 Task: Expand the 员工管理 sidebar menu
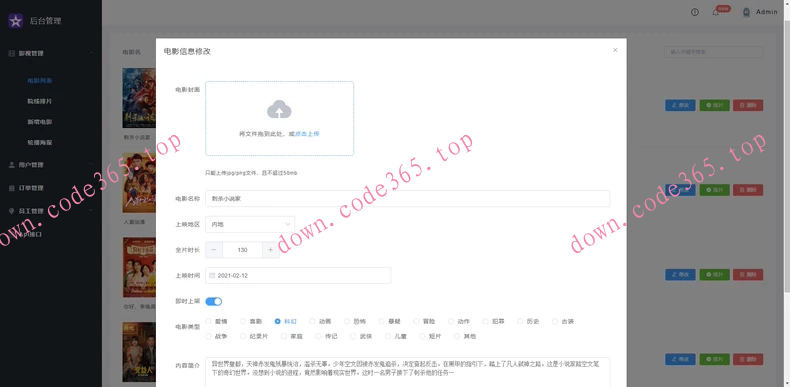51,211
